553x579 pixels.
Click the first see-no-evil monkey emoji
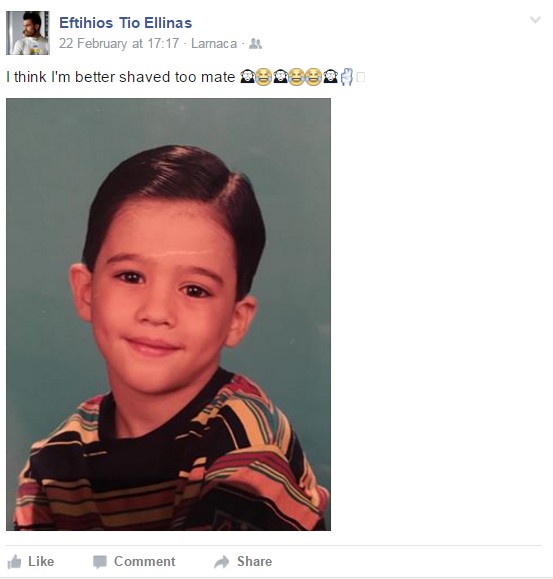(x=247, y=77)
